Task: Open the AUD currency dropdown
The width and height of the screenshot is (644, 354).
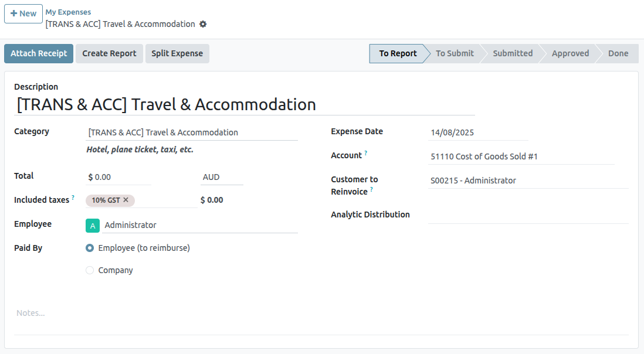Action: (x=221, y=177)
